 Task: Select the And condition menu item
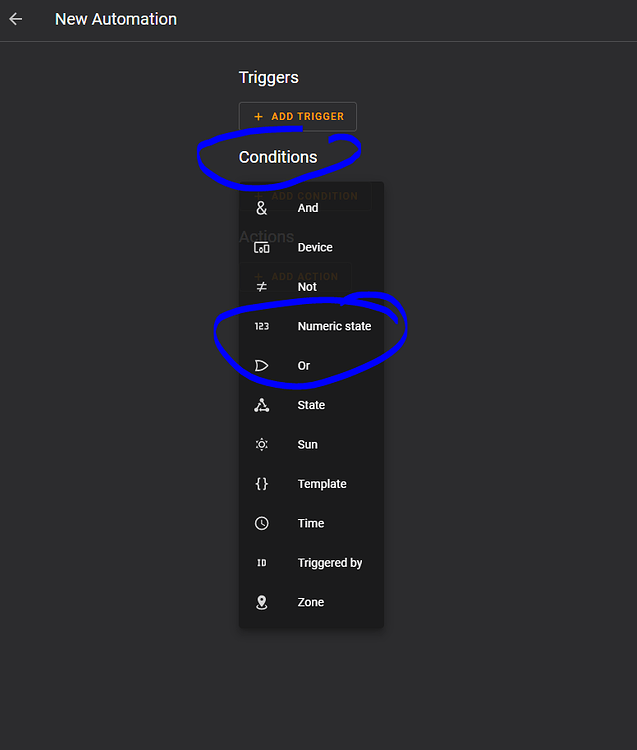click(x=308, y=208)
